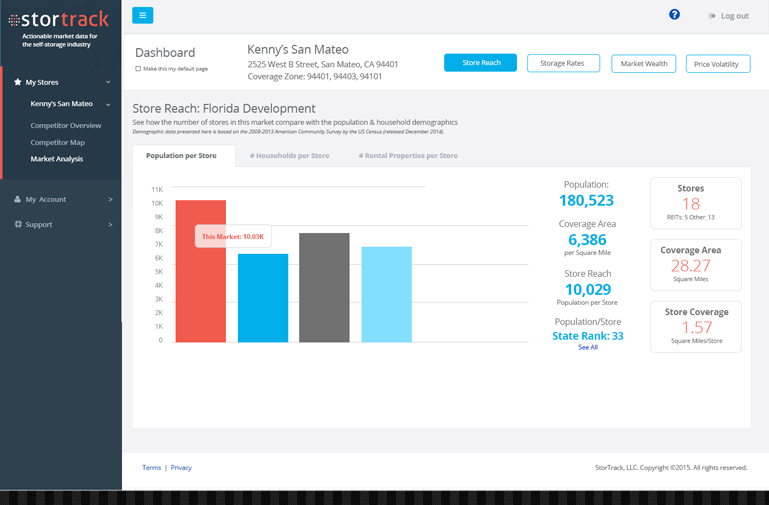Click the StorTrack logo
Viewport: 769px width, 505px height.
(x=60, y=20)
